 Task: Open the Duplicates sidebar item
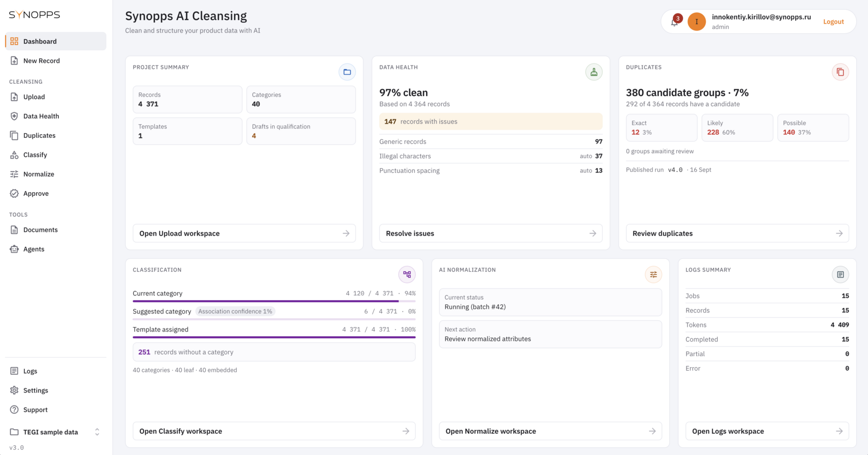pos(56,135)
